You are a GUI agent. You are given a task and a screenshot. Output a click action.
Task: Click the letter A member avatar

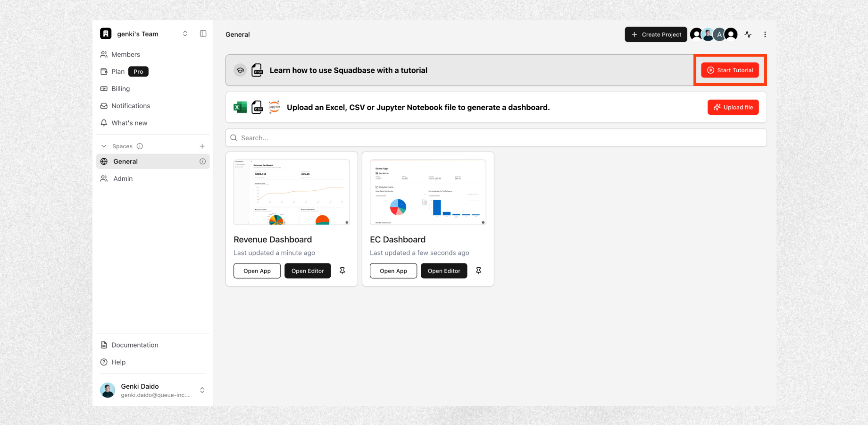719,34
